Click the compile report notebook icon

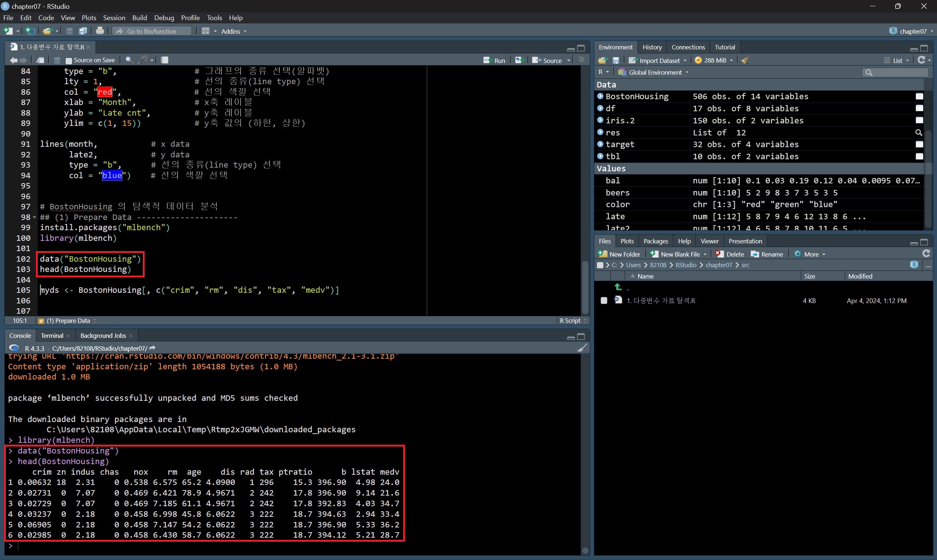165,60
